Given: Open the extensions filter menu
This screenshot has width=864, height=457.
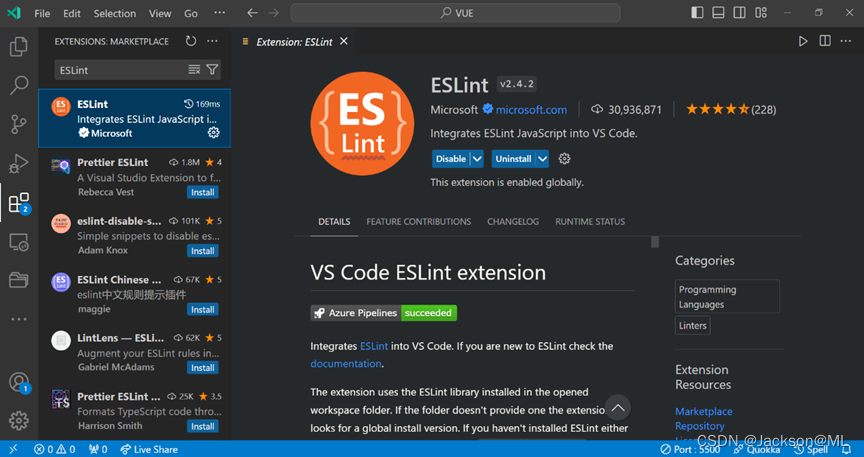Looking at the screenshot, I should 212,69.
